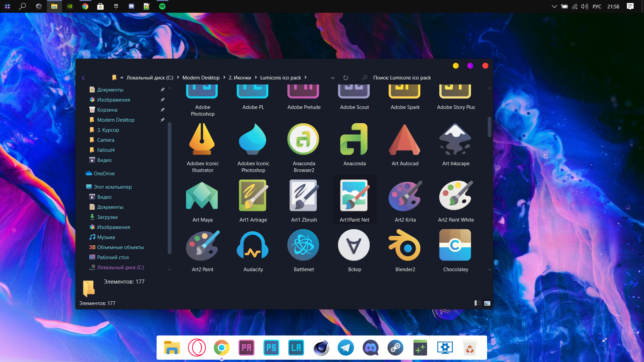This screenshot has width=644, height=362.
Task: Switch to details view layout
Action: tap(478, 303)
